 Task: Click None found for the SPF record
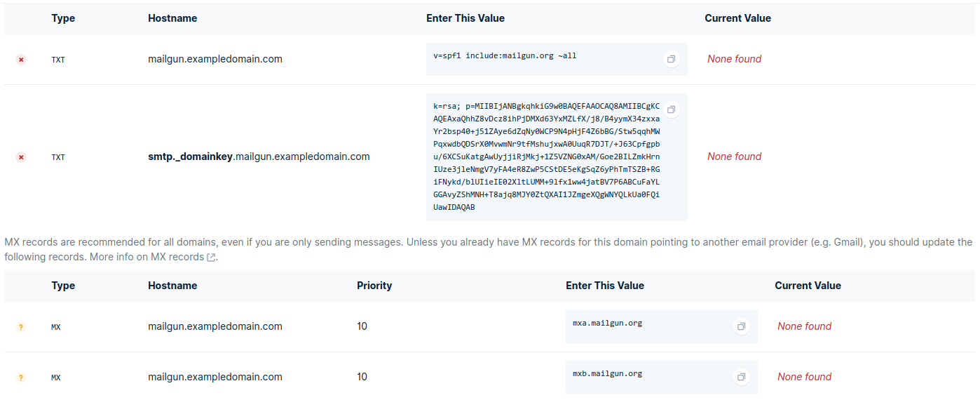[x=734, y=59]
